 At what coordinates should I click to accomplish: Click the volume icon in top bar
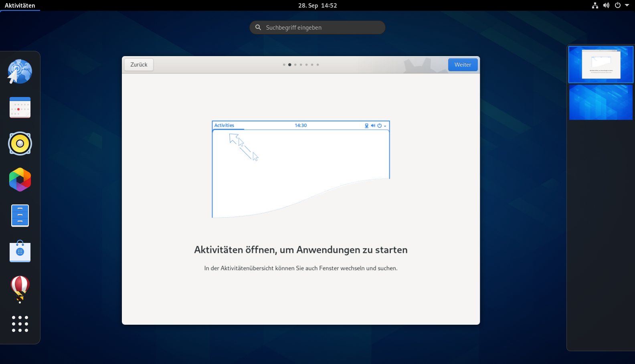606,5
